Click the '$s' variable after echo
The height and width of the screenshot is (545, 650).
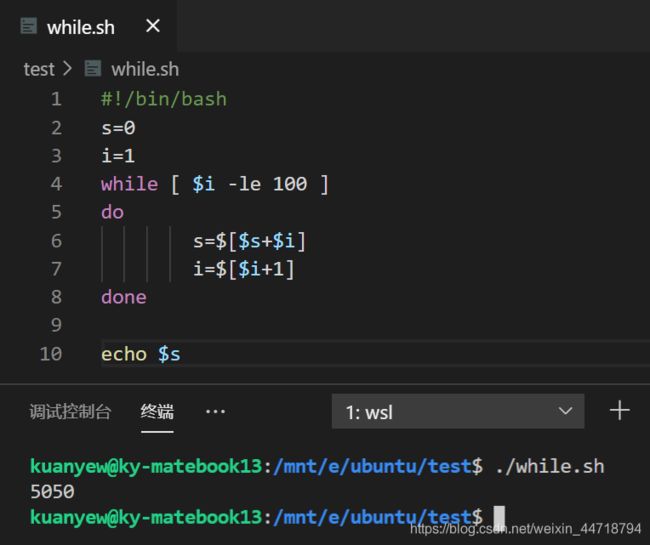pyautogui.click(x=169, y=354)
